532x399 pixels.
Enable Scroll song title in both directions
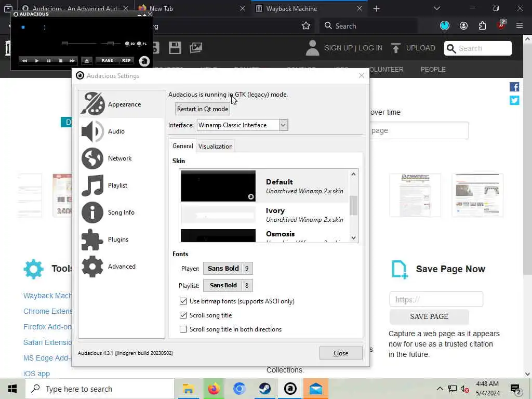[x=183, y=329]
